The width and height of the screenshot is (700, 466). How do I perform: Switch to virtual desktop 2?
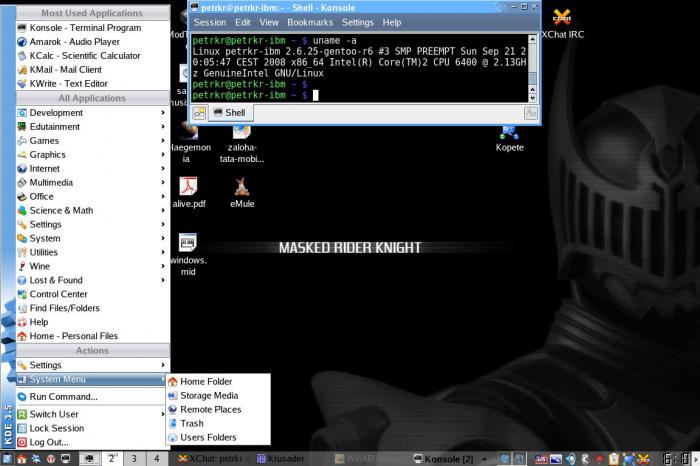click(x=112, y=458)
